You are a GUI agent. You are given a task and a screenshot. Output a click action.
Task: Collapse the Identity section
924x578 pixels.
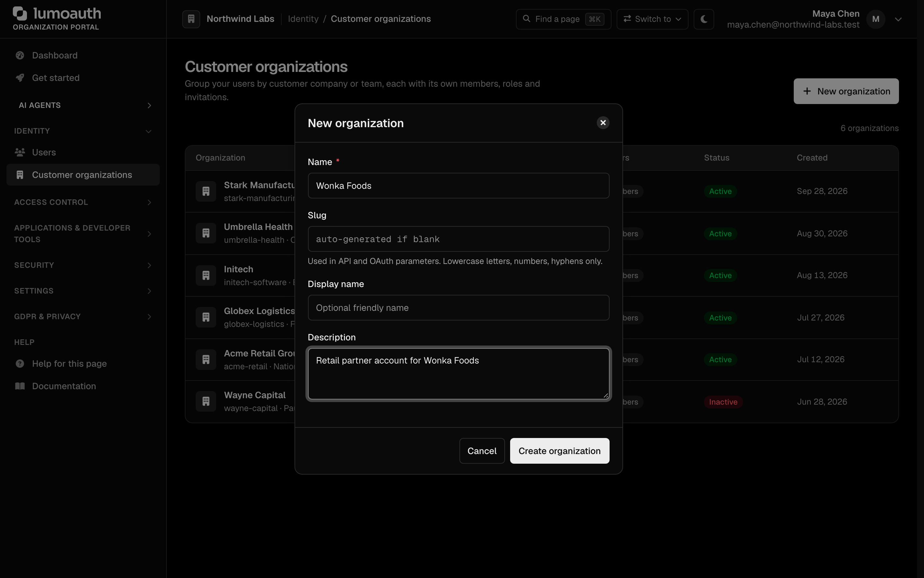(x=83, y=131)
